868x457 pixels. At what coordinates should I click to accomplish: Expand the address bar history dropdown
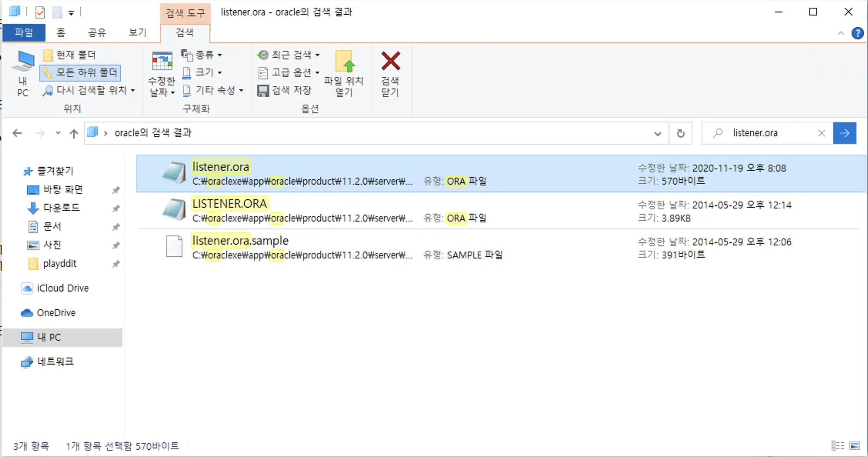(658, 133)
